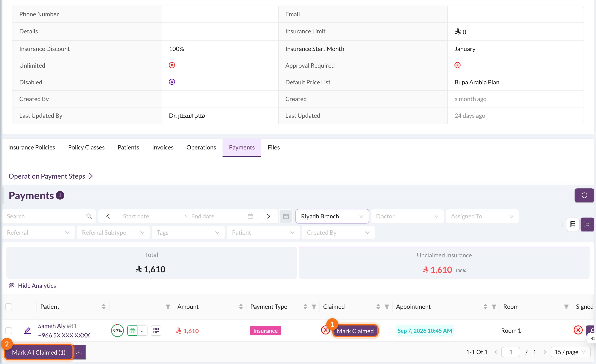Image resolution: width=596 pixels, height=364 pixels.
Task: Click the search magnifier icon
Action: 89,216
